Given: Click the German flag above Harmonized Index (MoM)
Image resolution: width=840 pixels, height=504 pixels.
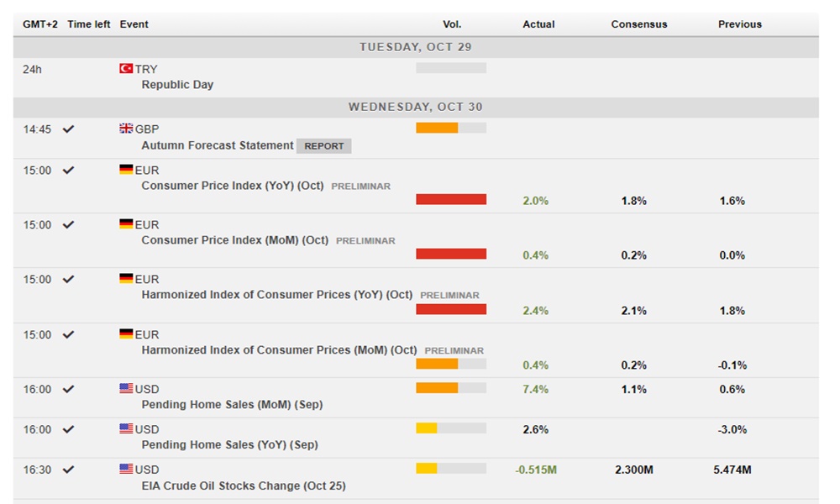Looking at the screenshot, I should pos(126,334).
